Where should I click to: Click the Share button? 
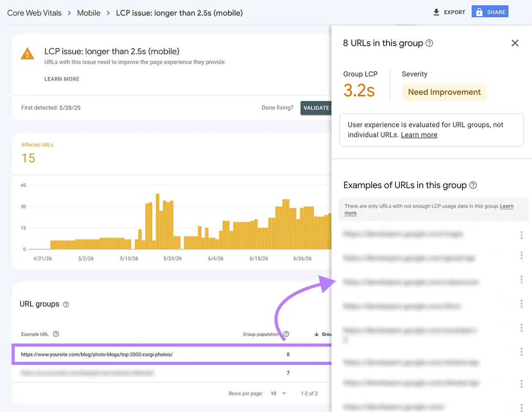click(490, 12)
